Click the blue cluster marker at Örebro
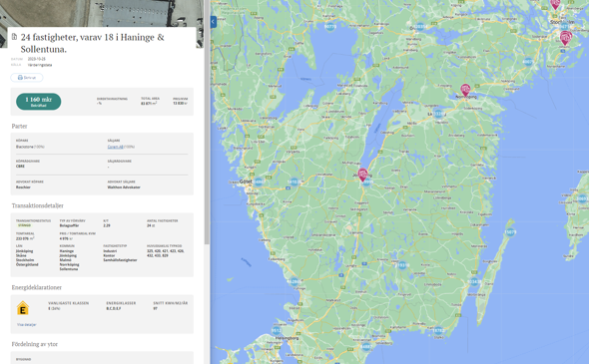 click(420, 27)
